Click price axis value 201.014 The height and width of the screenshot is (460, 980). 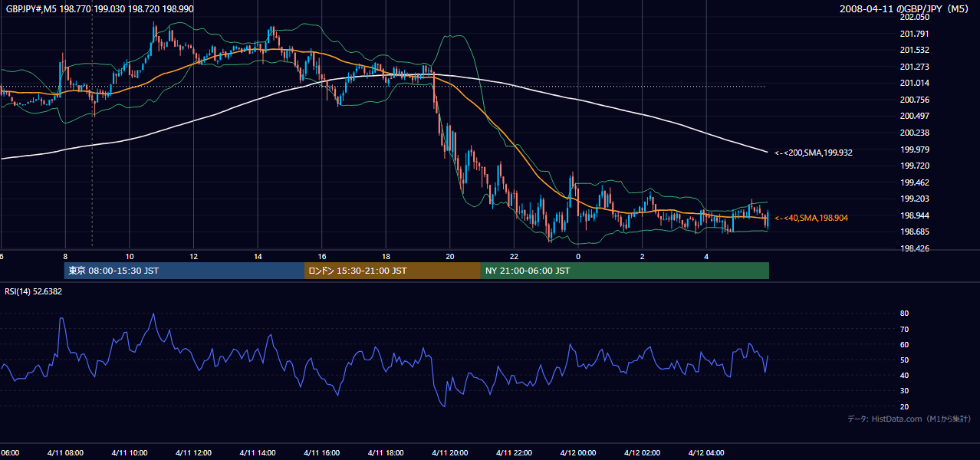(914, 83)
